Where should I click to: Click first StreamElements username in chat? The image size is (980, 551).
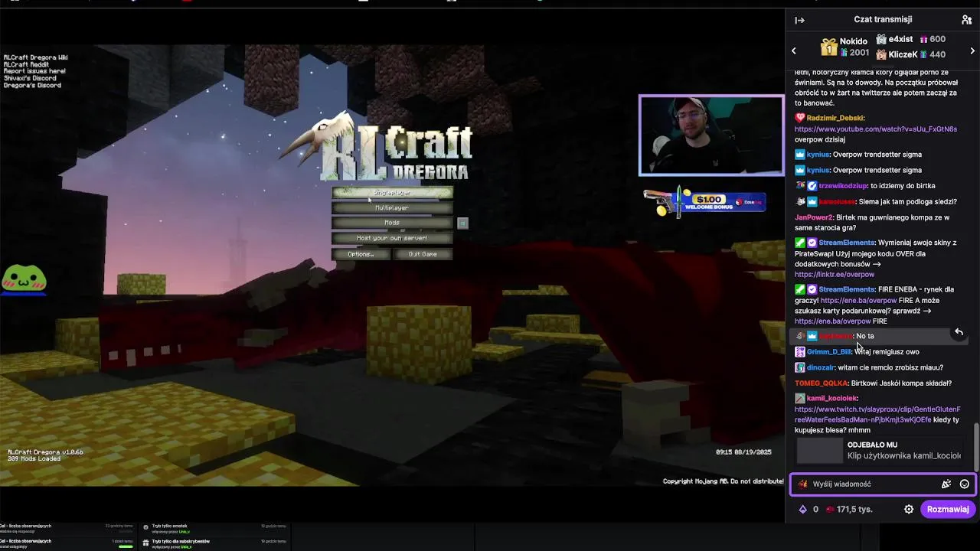(x=847, y=243)
